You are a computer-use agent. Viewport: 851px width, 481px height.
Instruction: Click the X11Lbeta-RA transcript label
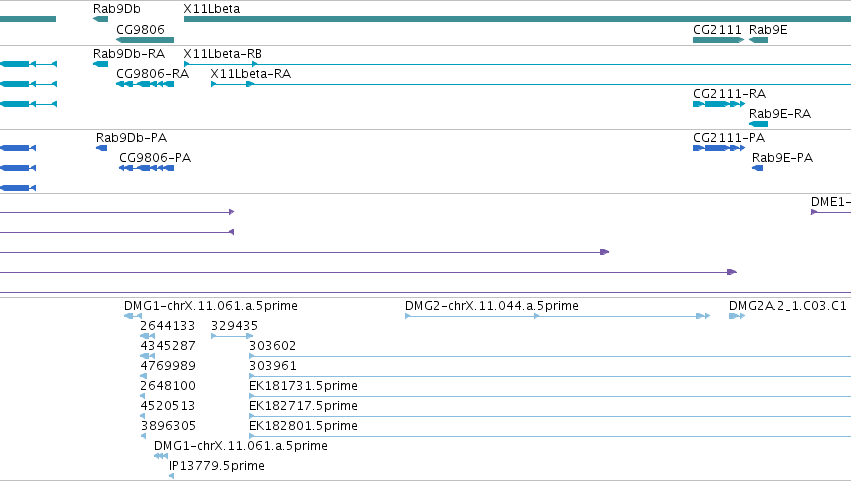point(251,74)
